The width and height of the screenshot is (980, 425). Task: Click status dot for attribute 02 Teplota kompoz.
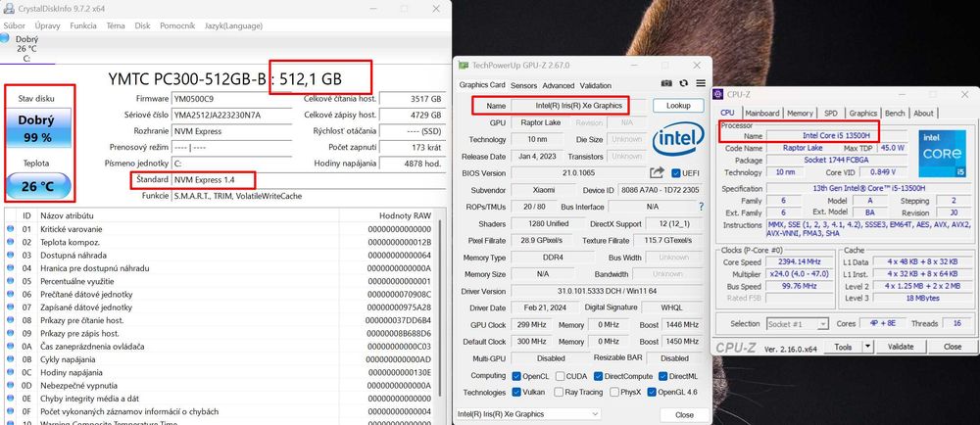click(x=10, y=242)
